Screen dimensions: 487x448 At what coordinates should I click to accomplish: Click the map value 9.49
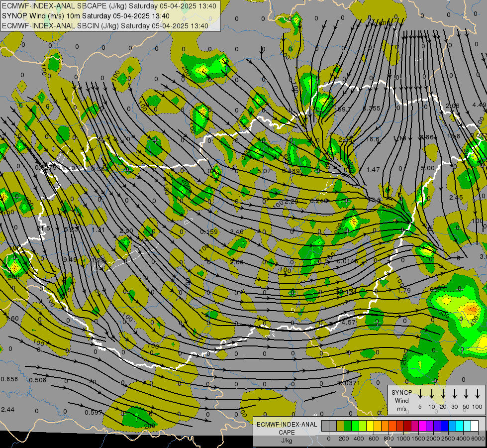(x=70, y=259)
